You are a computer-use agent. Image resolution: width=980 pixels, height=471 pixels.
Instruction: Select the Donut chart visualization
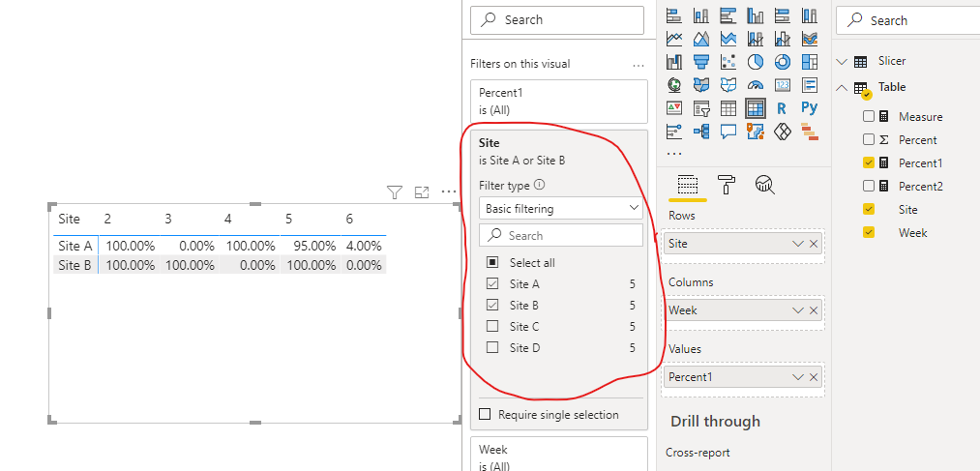(x=783, y=61)
